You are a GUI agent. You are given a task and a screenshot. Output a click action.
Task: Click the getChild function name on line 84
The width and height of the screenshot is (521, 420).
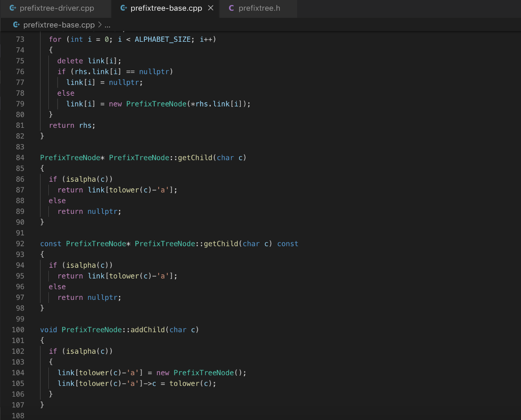point(195,158)
